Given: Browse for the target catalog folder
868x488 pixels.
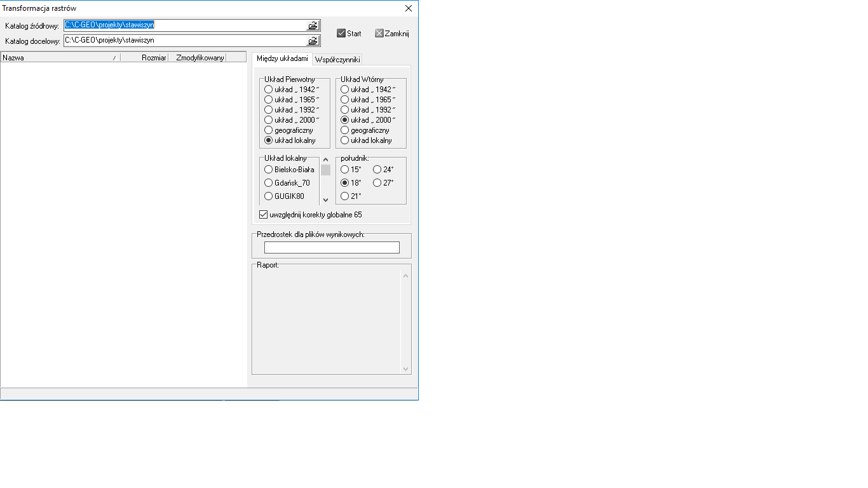Looking at the screenshot, I should (x=313, y=41).
